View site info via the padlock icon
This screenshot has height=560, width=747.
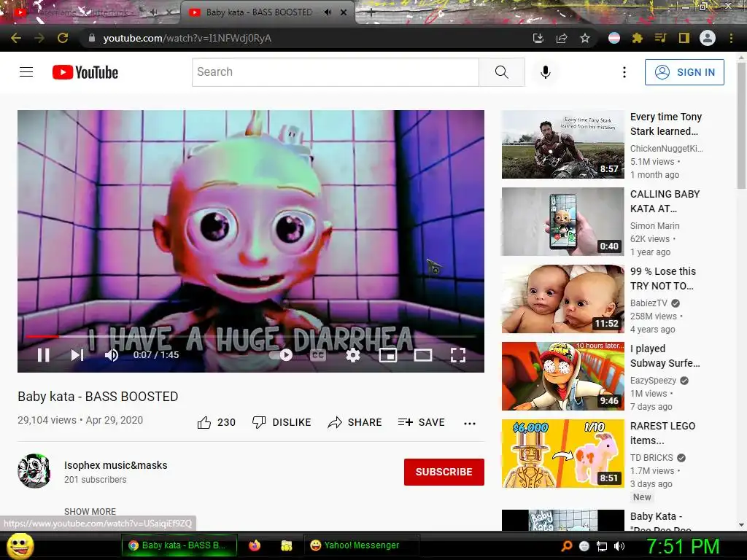coord(92,38)
